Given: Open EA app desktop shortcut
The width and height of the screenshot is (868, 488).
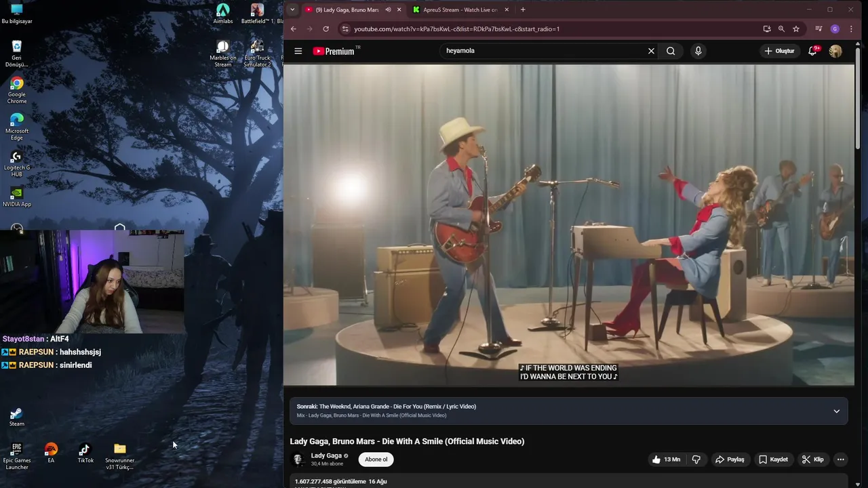Looking at the screenshot, I should click(x=51, y=453).
